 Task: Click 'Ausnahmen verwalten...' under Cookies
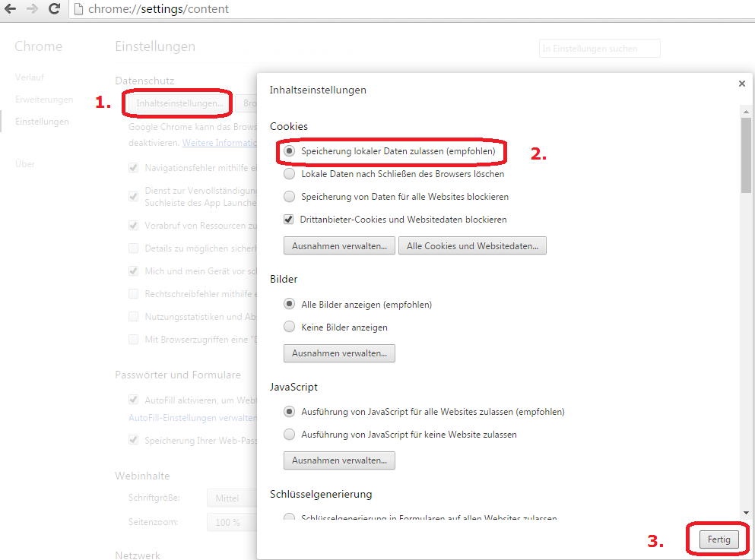339,246
